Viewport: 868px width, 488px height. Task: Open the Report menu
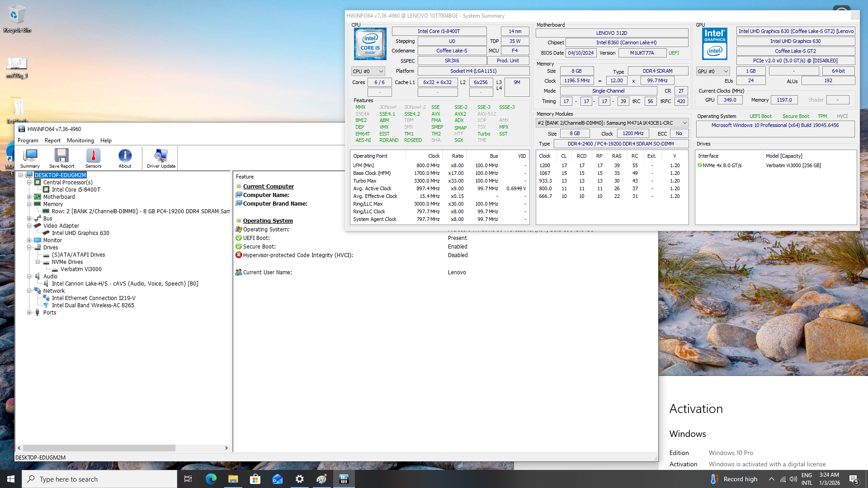tap(52, 141)
